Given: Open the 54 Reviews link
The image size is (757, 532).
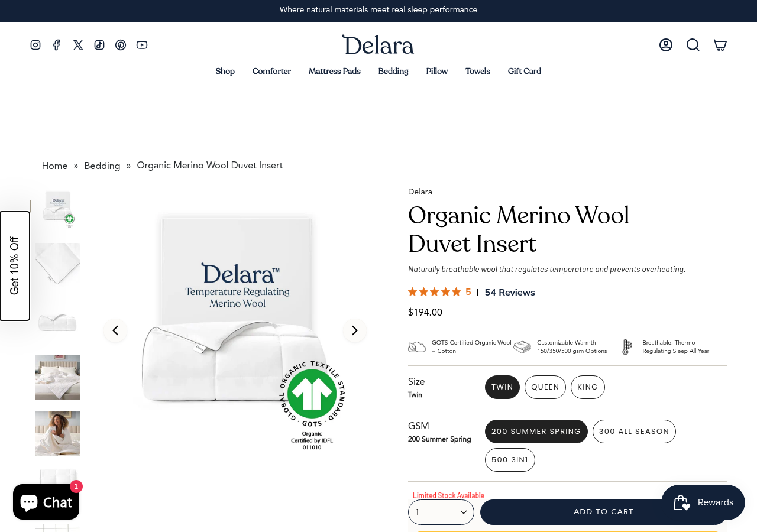Looking at the screenshot, I should (510, 293).
